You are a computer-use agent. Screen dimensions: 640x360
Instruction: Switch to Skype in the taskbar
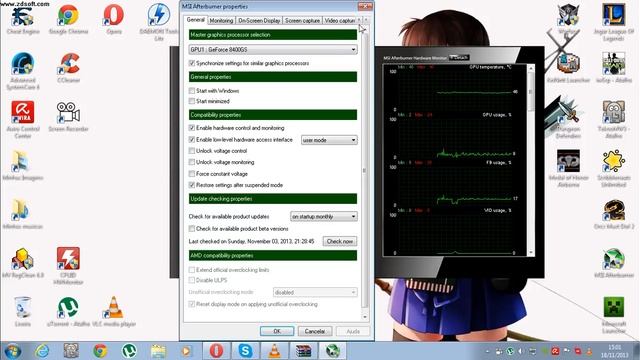point(245,351)
